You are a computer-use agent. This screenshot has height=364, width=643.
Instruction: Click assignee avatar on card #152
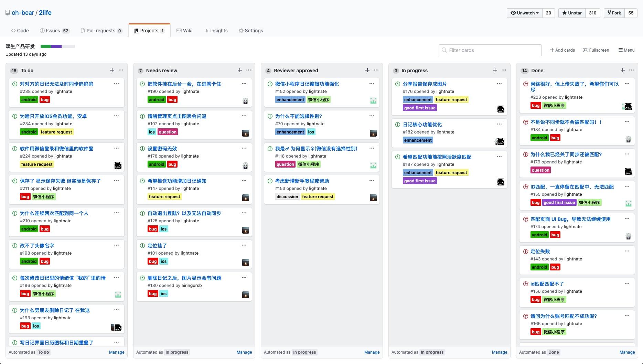point(373,101)
